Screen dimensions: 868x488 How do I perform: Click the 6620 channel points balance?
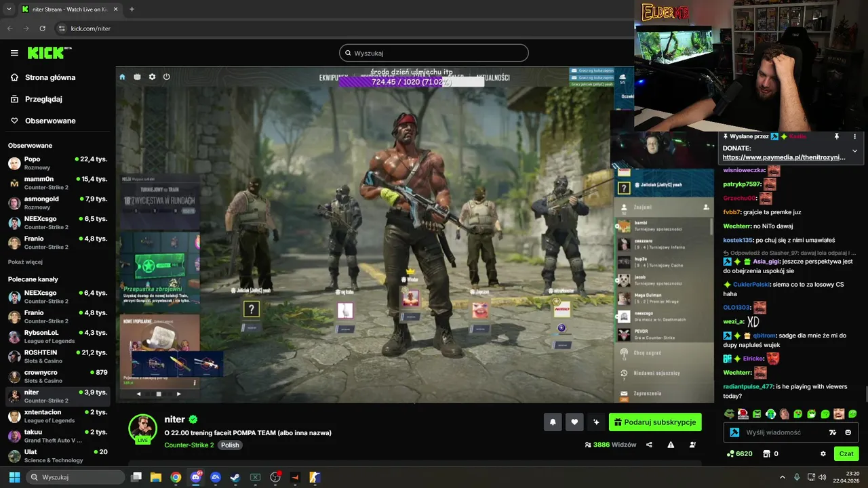click(739, 453)
